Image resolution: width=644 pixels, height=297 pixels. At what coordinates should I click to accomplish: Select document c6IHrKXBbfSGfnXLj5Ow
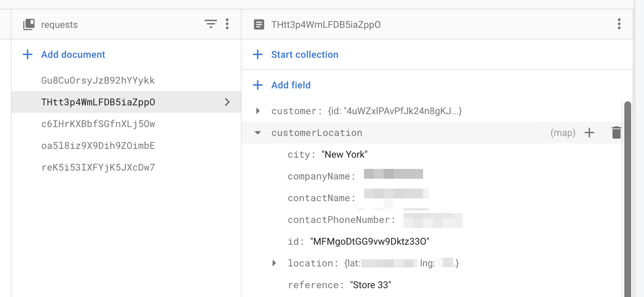click(98, 124)
